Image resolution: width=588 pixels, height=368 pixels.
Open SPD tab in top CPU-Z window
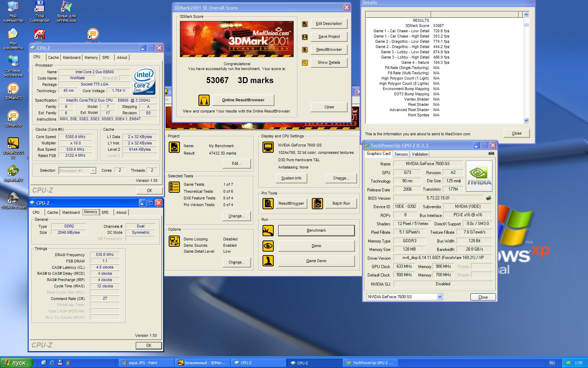point(106,57)
